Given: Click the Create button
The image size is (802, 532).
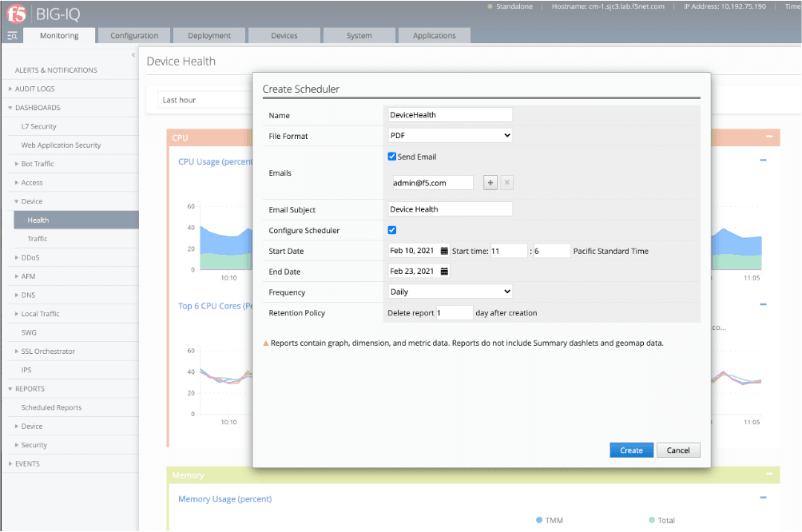Looking at the screenshot, I should 631,451.
